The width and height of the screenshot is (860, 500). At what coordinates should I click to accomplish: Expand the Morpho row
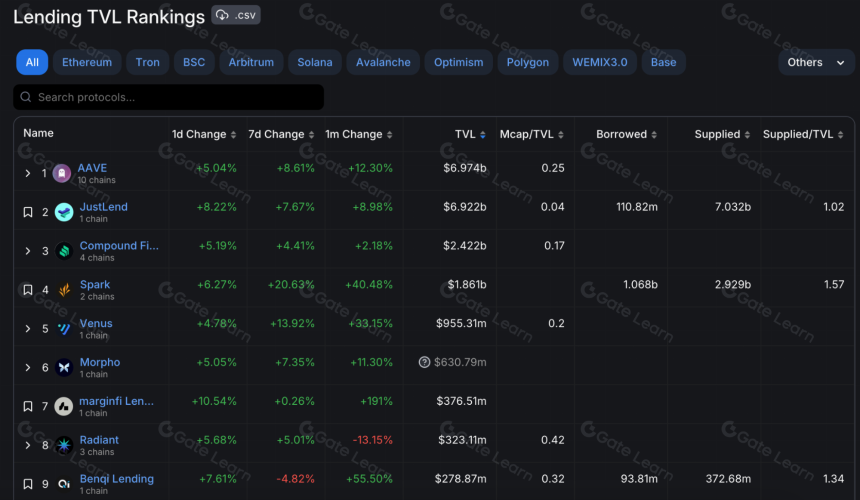coord(27,367)
